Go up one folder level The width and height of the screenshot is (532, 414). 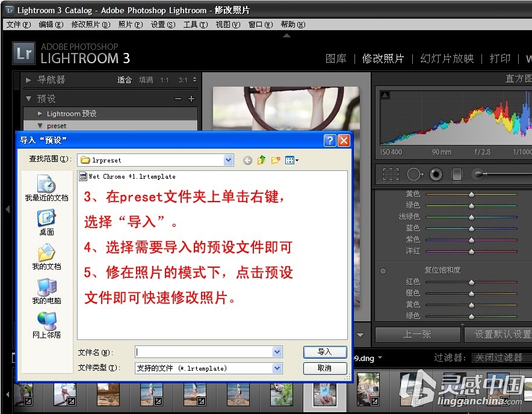click(262, 160)
